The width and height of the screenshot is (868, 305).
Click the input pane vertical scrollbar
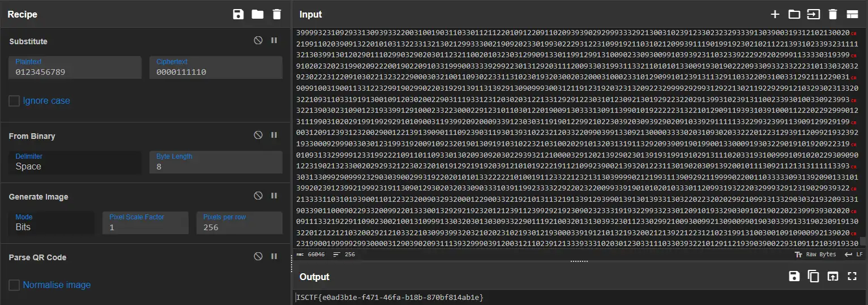pyautogui.click(x=863, y=136)
